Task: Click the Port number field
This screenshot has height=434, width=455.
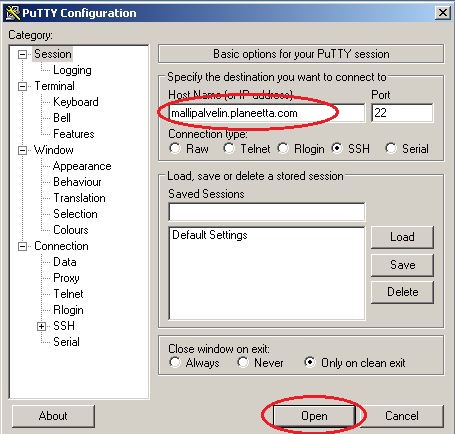Action: coord(402,113)
